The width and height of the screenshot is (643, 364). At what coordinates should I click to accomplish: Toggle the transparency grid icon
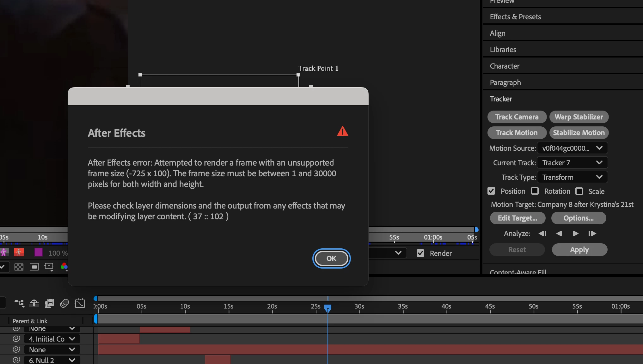tap(19, 267)
